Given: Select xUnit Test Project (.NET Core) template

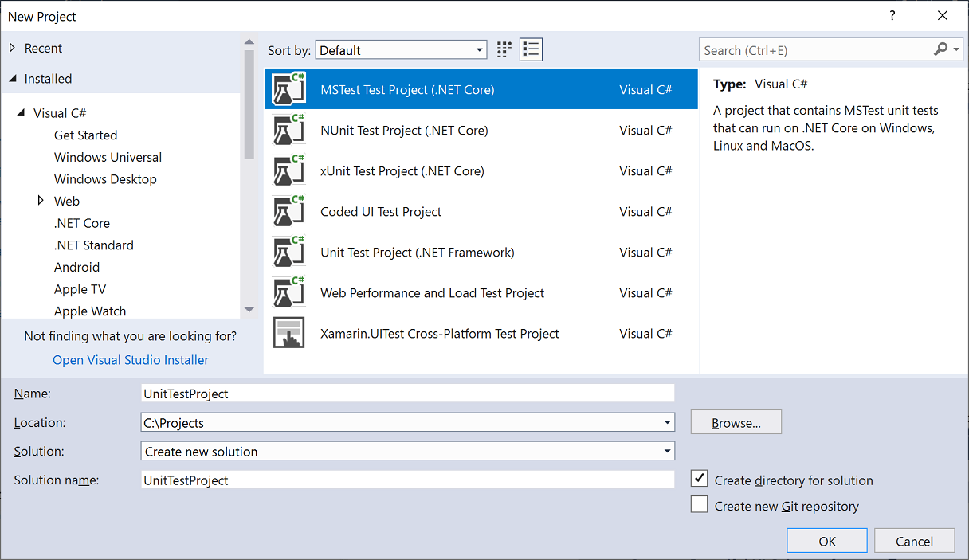Looking at the screenshot, I should 481,170.
